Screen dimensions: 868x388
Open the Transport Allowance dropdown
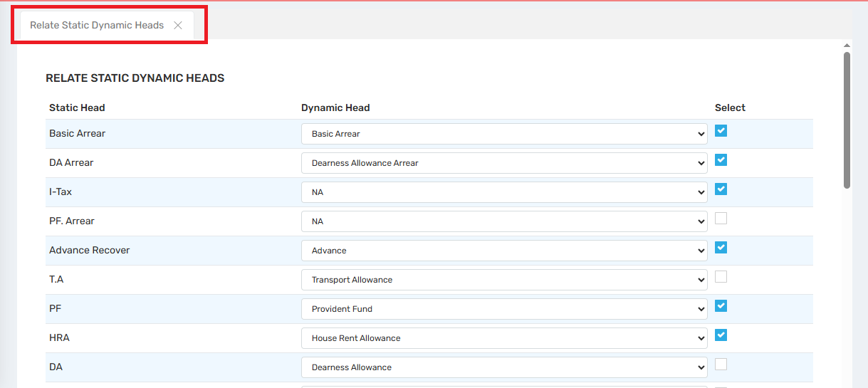tap(504, 280)
